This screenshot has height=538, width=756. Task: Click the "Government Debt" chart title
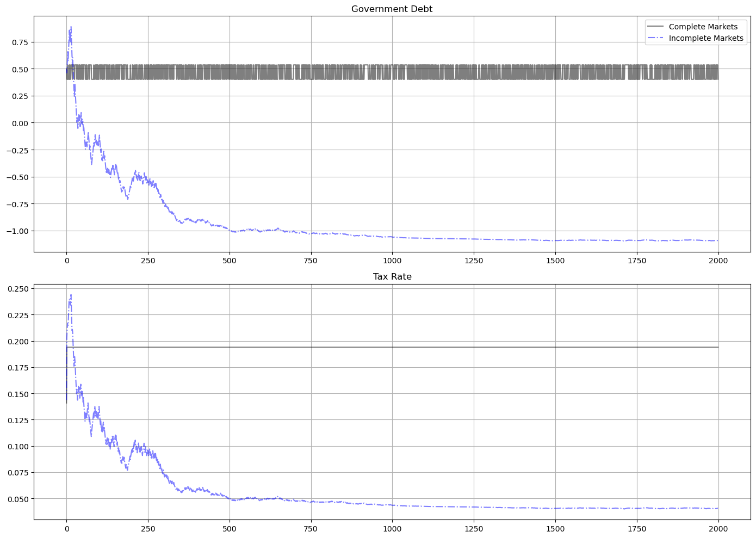tap(392, 9)
